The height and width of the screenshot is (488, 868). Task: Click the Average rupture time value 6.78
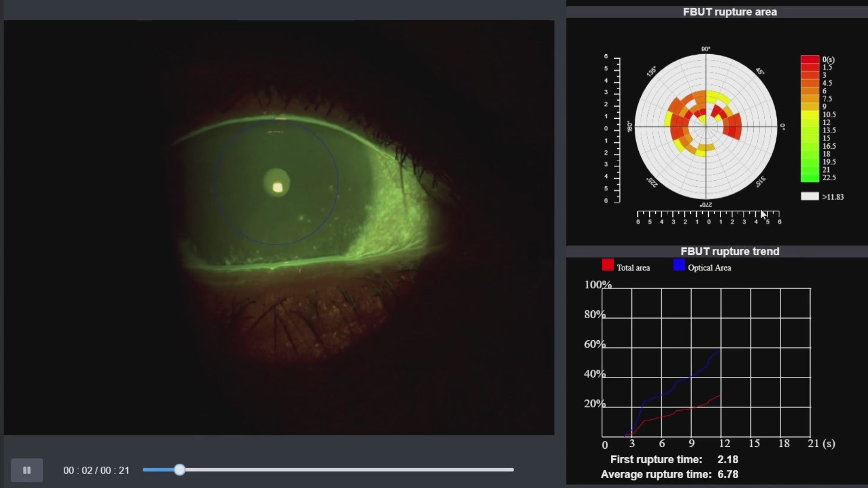727,474
